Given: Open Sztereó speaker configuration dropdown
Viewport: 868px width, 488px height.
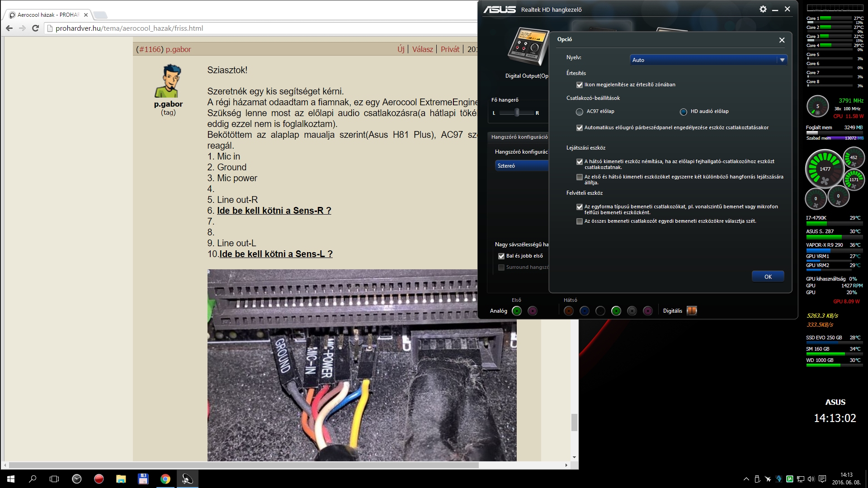Looking at the screenshot, I should tap(522, 166).
